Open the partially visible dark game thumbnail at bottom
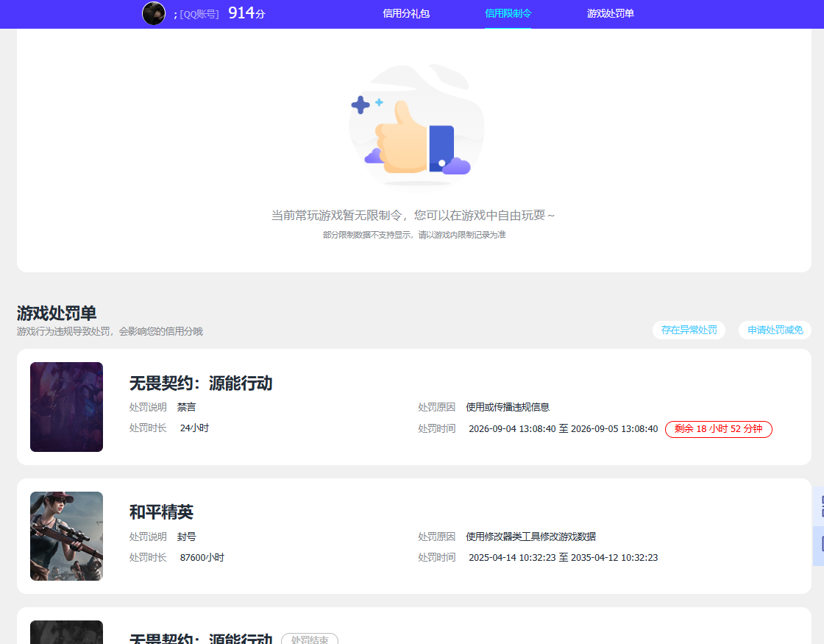This screenshot has width=824, height=644. coord(67,632)
